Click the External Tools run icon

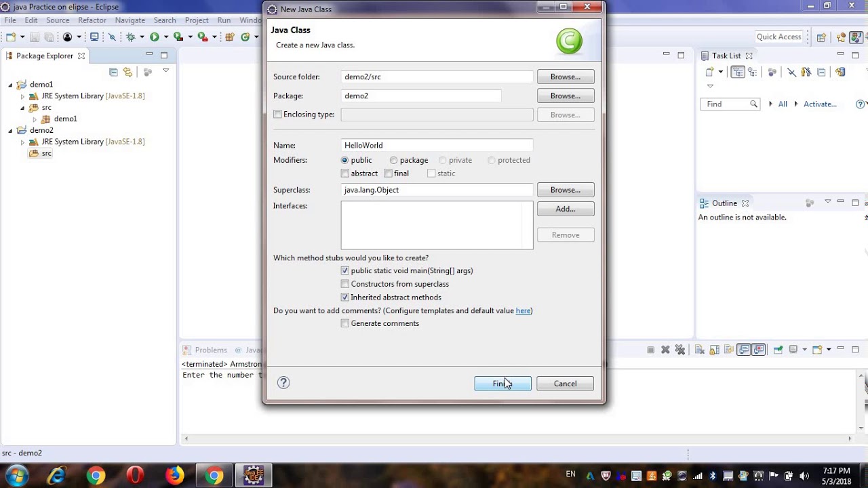tap(202, 37)
